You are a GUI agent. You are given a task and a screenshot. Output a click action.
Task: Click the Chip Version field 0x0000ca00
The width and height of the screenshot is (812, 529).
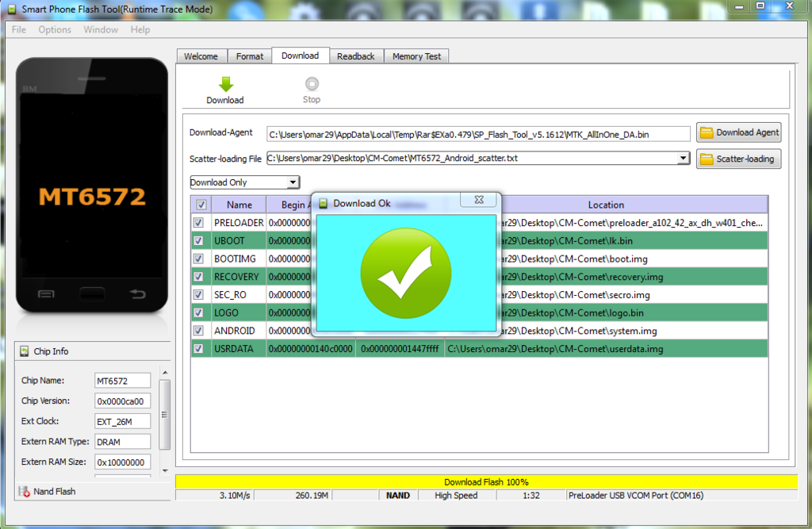pos(122,401)
